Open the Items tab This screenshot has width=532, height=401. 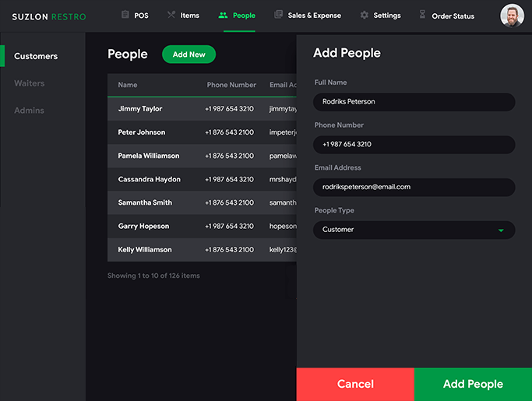[189, 16]
